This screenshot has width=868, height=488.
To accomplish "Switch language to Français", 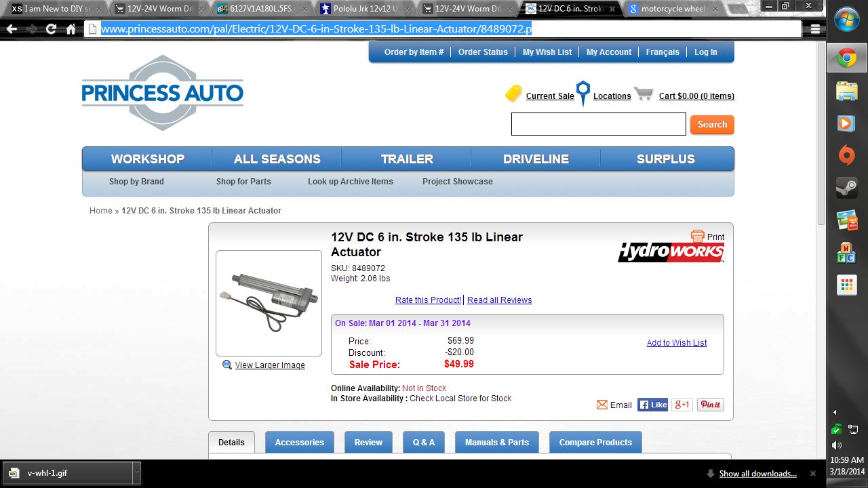I will [x=663, y=52].
